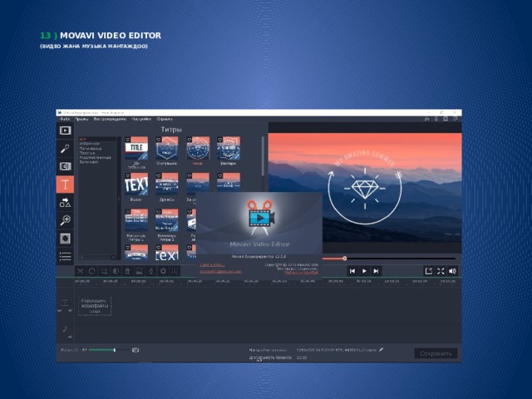Viewport: 532px width, 399px height.
Task: Click the titles list vertical scrollbar
Action: (263, 156)
